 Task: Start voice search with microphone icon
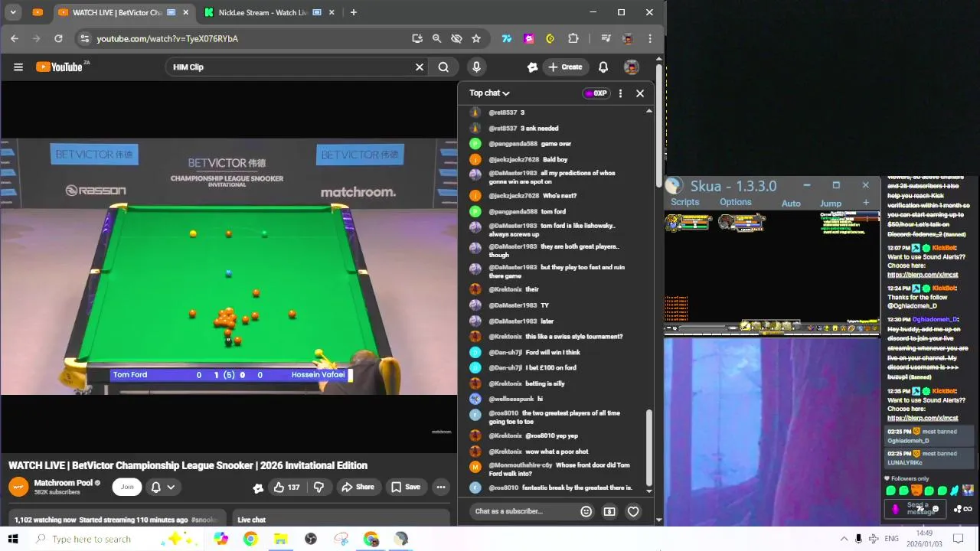[476, 67]
